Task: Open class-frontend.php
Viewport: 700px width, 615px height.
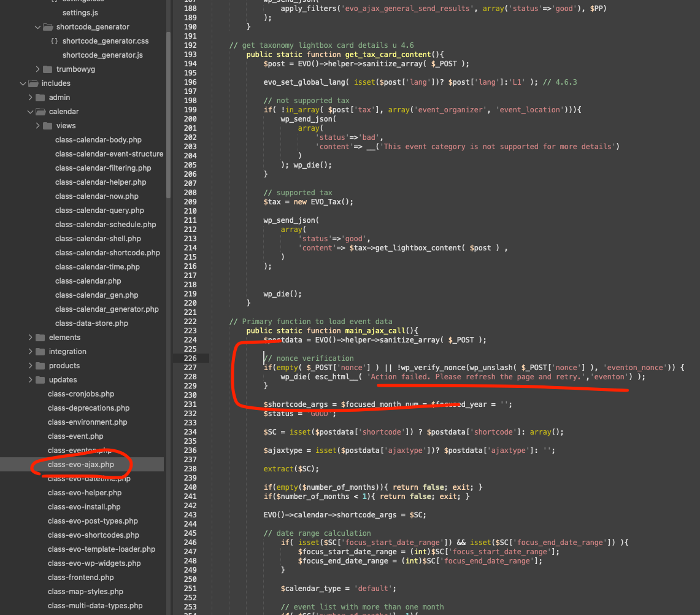Action: [x=81, y=578]
